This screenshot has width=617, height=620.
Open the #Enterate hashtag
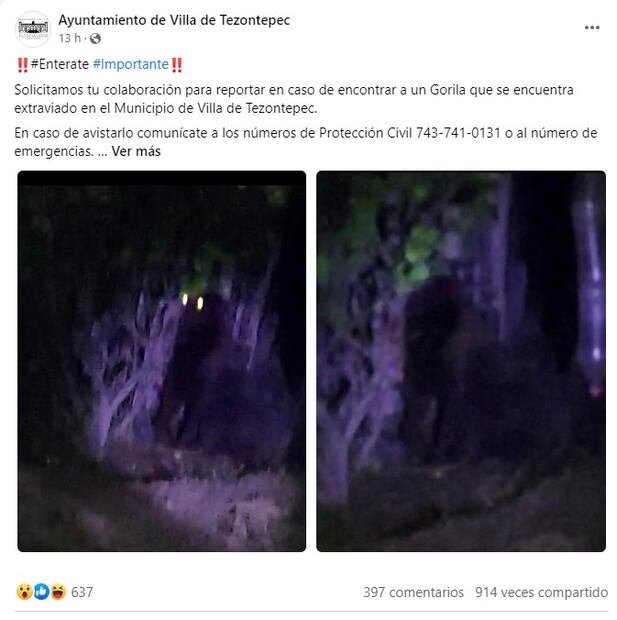click(x=60, y=64)
